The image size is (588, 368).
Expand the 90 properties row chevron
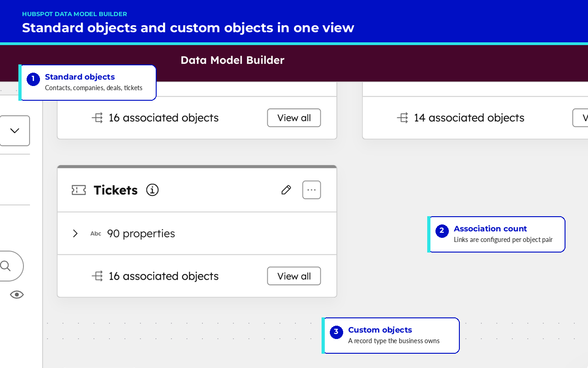point(75,234)
